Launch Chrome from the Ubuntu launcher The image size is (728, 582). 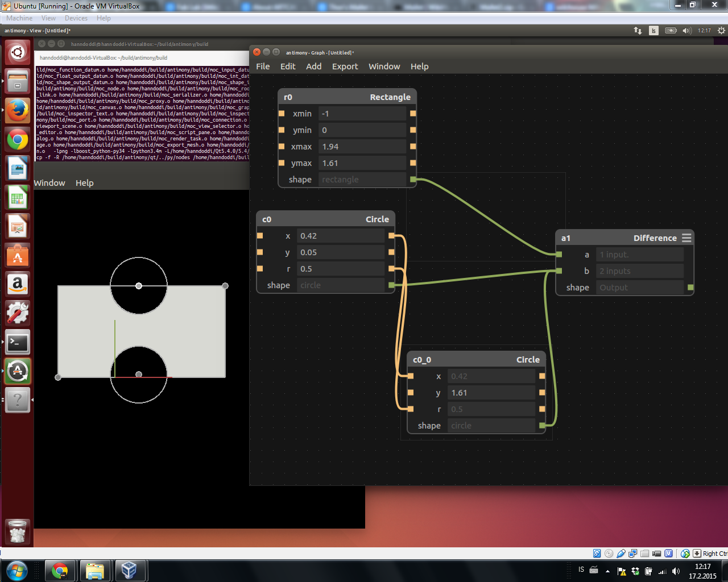(18, 139)
